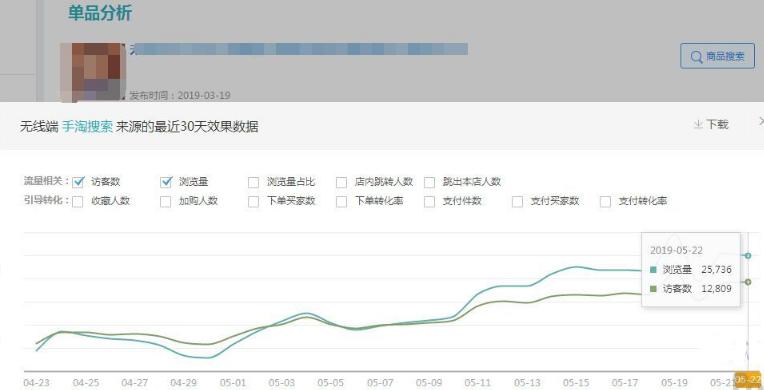Click the 发布时间：2019-03-19 text

[180, 96]
